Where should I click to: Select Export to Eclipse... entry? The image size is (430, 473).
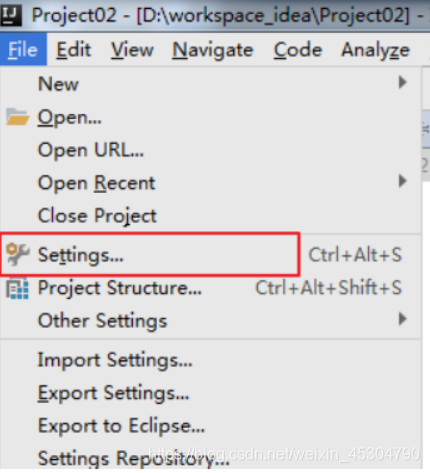211,426
